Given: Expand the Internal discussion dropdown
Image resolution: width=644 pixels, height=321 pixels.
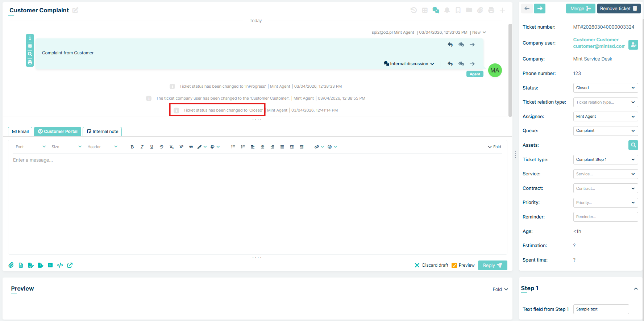Looking at the screenshot, I should [409, 64].
